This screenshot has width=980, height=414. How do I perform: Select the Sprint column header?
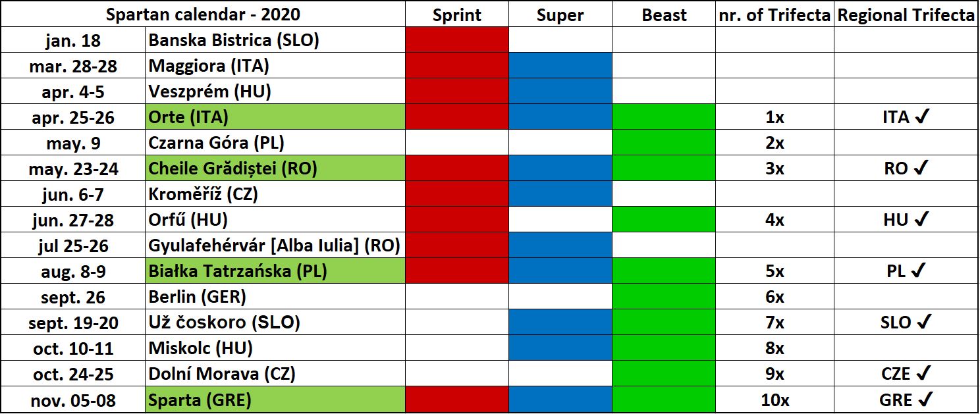[457, 15]
